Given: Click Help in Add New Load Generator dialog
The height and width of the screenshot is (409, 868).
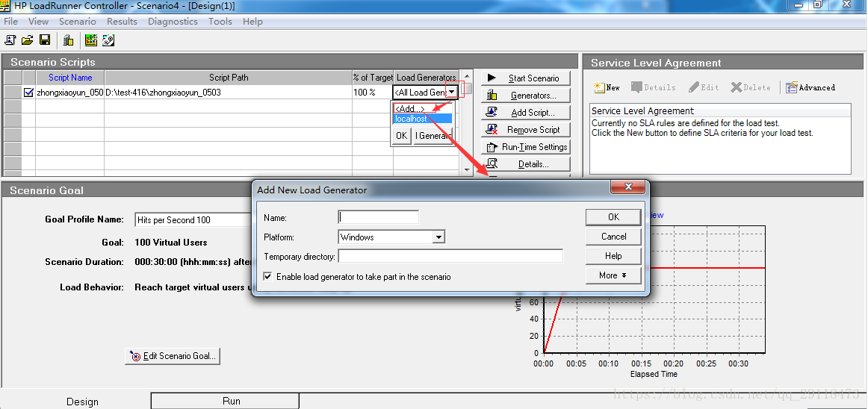Looking at the screenshot, I should (x=613, y=256).
